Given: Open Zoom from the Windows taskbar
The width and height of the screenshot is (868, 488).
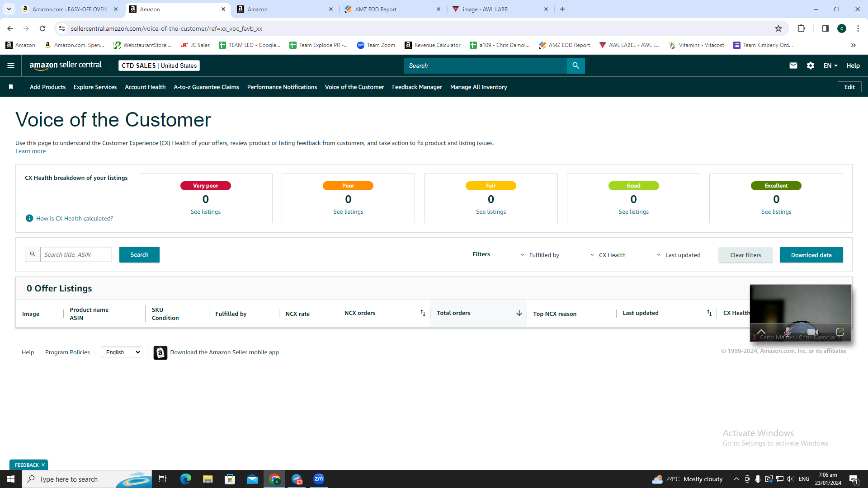Looking at the screenshot, I should click(319, 479).
